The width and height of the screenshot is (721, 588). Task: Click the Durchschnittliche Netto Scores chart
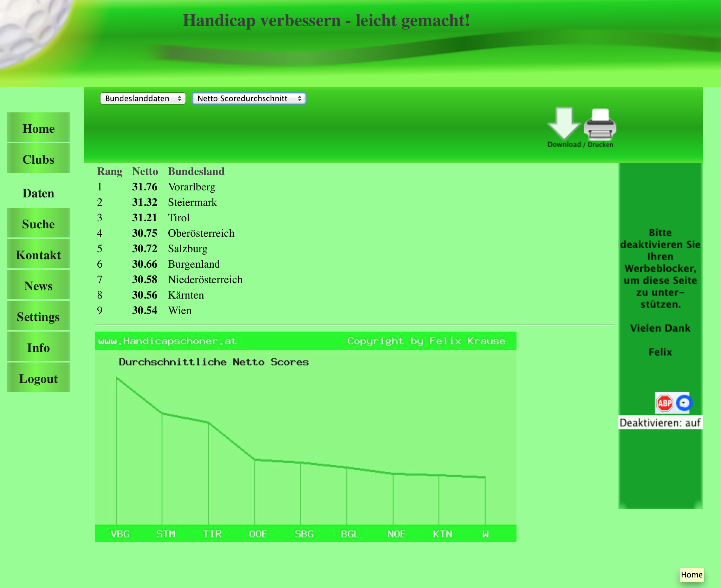click(x=305, y=437)
